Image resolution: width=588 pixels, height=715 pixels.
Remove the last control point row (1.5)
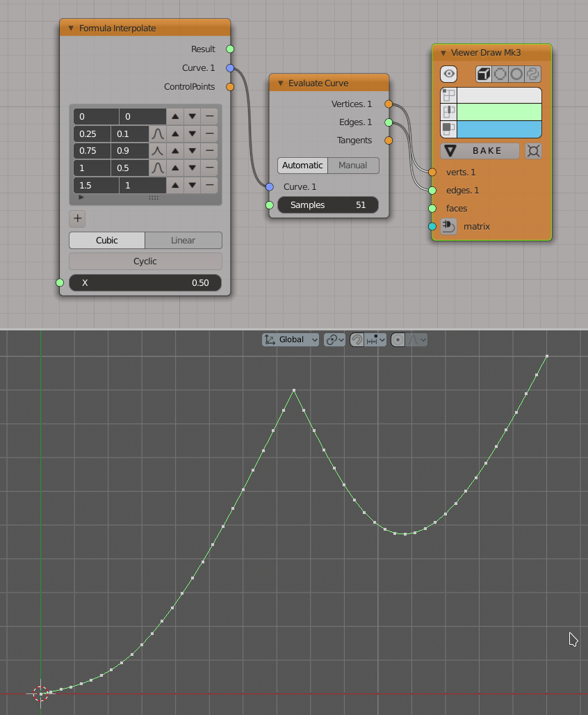click(x=209, y=185)
